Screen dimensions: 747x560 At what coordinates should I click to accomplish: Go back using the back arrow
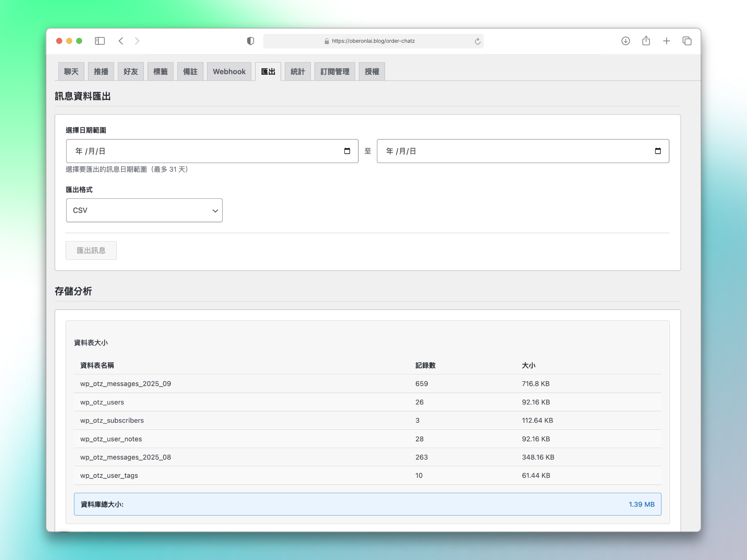click(121, 41)
